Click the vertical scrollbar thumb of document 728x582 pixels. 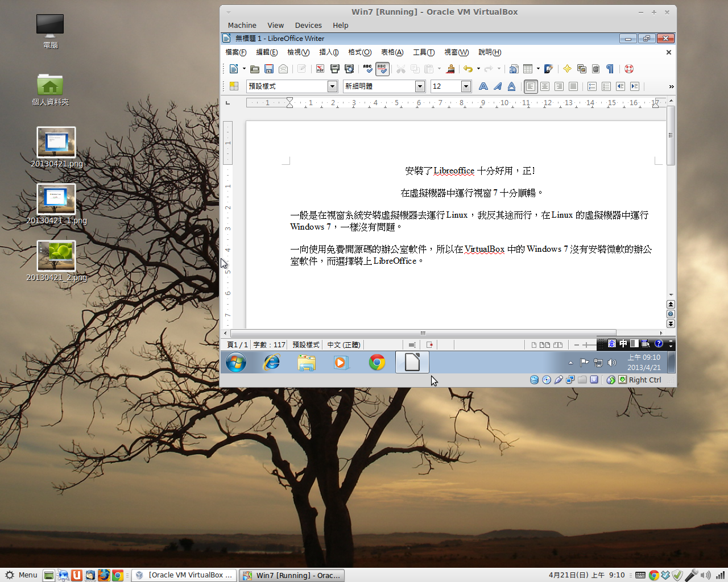pos(671,135)
